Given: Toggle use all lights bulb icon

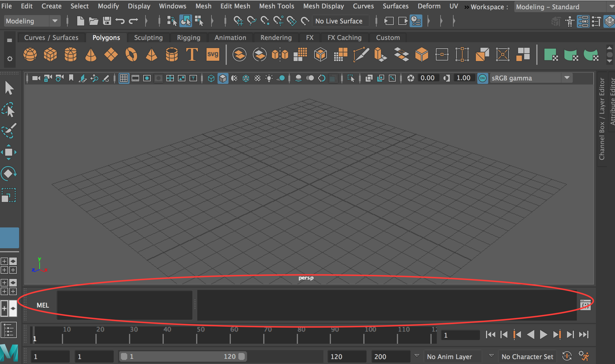Looking at the screenshot, I should point(269,78).
